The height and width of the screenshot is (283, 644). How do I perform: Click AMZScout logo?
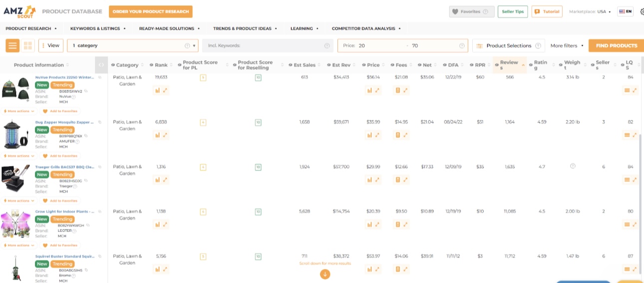[20, 11]
